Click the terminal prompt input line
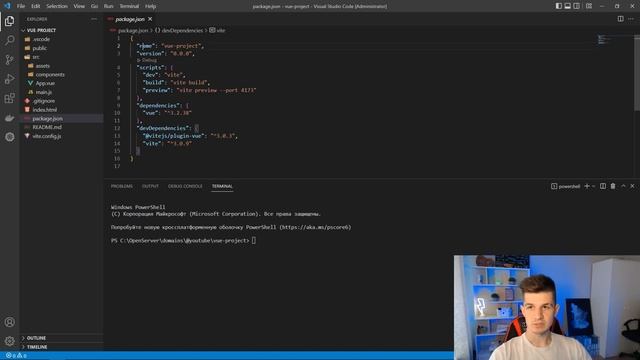640x360 pixels. click(x=183, y=241)
